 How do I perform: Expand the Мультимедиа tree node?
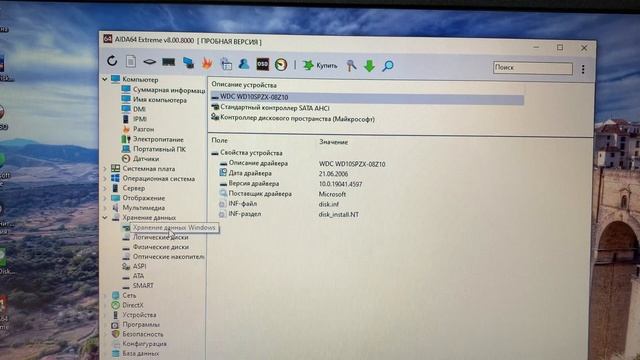pos(105,208)
